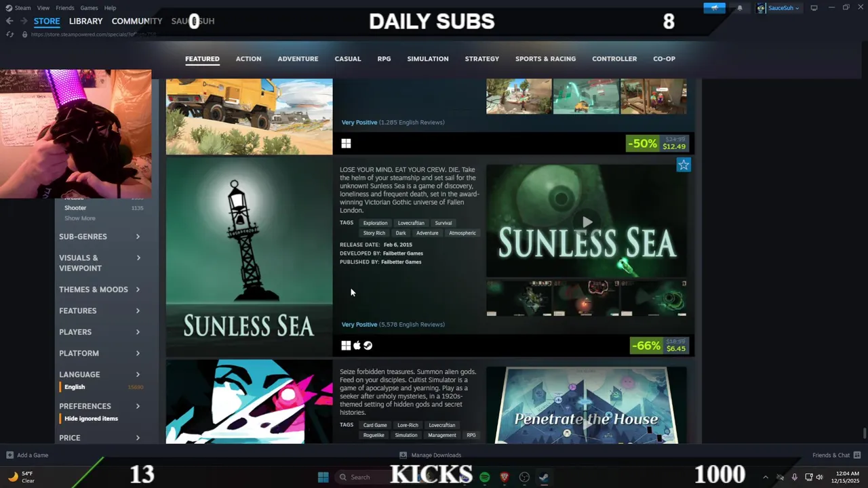Show hidden tray icons chevron
The height and width of the screenshot is (488, 868).
click(x=766, y=477)
